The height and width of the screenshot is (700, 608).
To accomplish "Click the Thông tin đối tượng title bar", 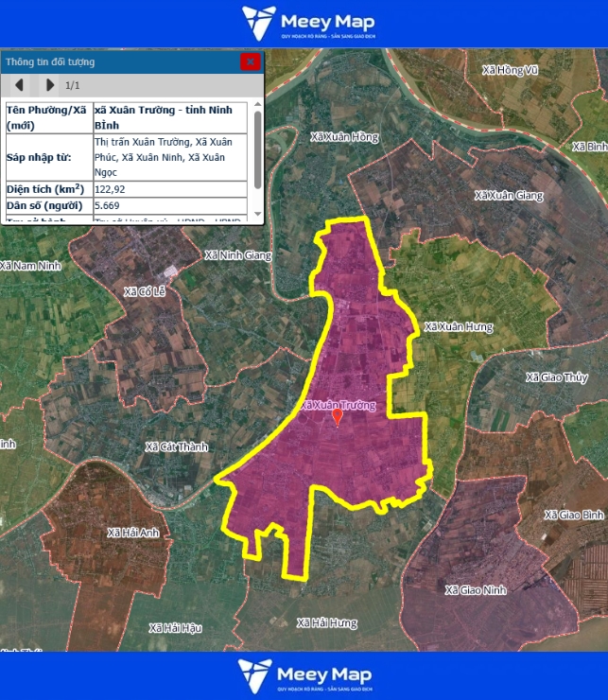I will tap(113, 61).
